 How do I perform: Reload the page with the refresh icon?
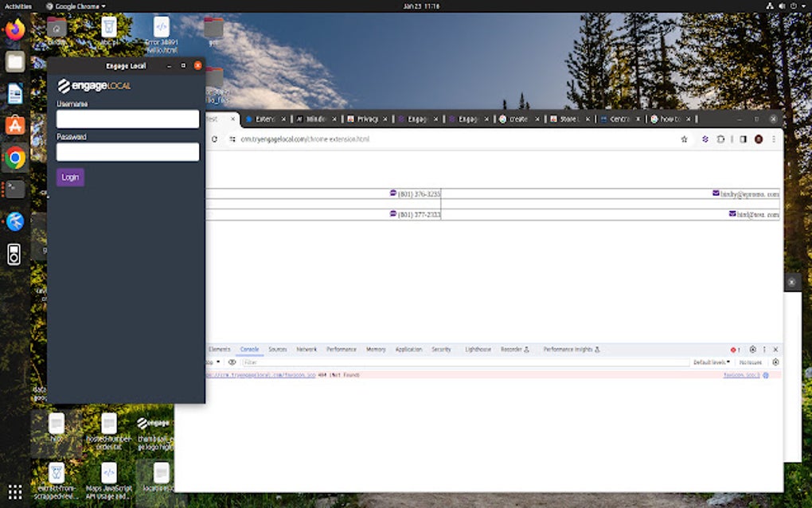(214, 139)
